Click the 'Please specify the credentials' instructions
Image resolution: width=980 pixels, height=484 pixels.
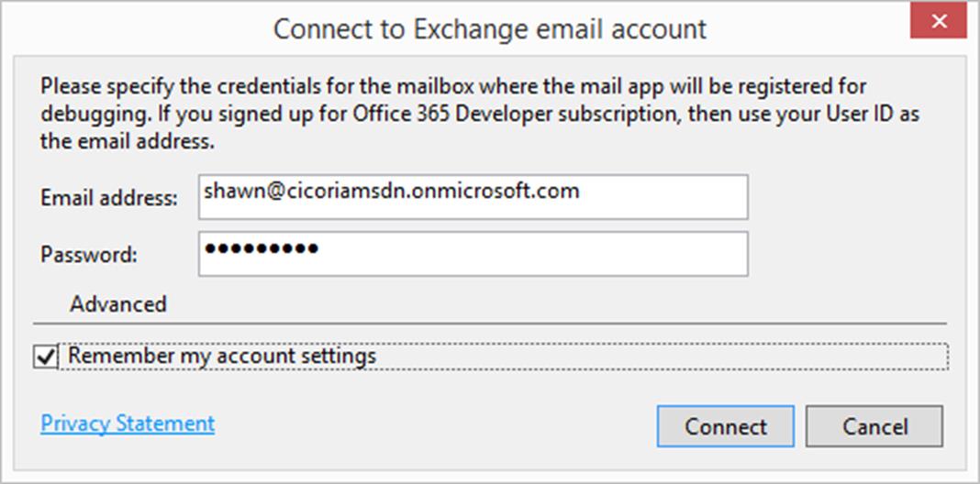click(480, 114)
